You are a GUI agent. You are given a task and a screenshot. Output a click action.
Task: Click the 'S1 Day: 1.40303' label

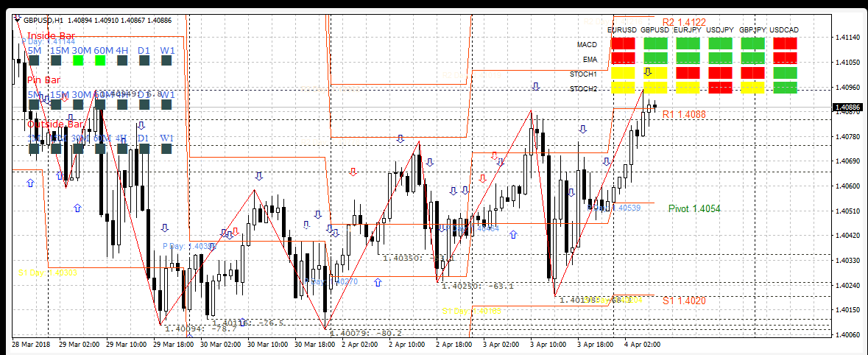48,273
